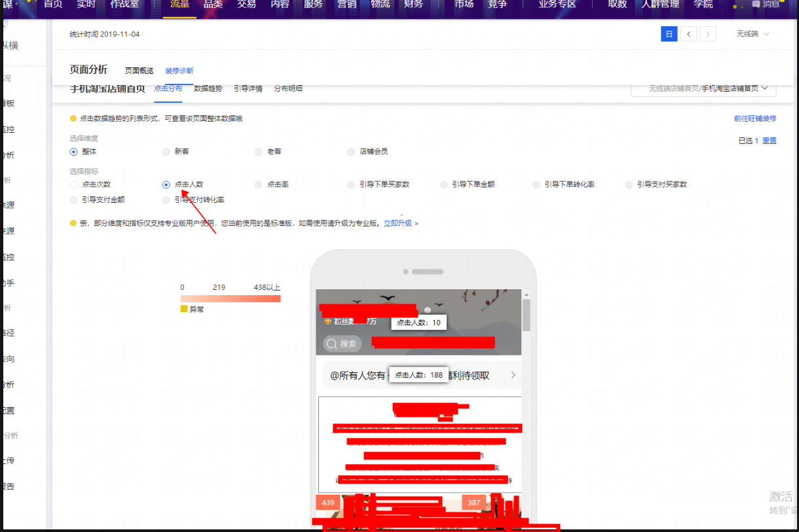The height and width of the screenshot is (532, 799).
Task: Click the 日 date granularity button
Action: coord(669,34)
